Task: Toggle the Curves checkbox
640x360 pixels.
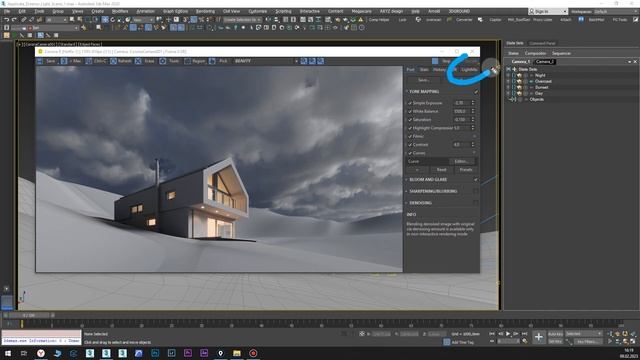Action: pos(410,153)
